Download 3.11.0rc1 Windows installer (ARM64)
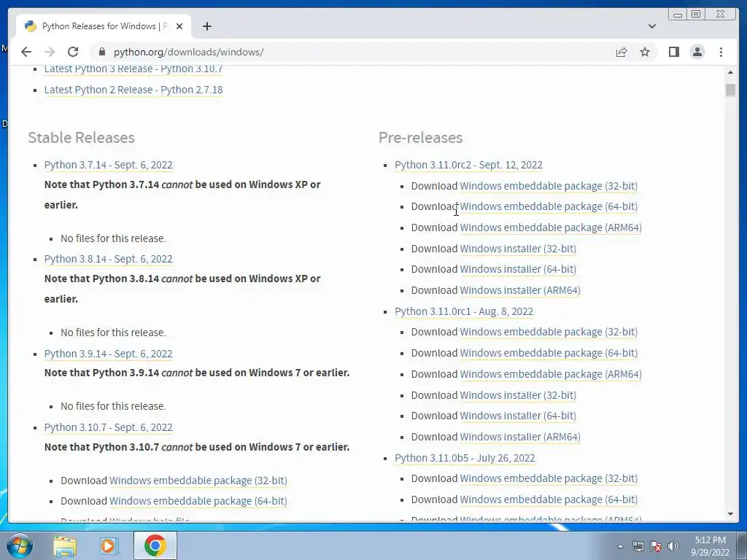Image resolution: width=747 pixels, height=560 pixels. coord(519,437)
